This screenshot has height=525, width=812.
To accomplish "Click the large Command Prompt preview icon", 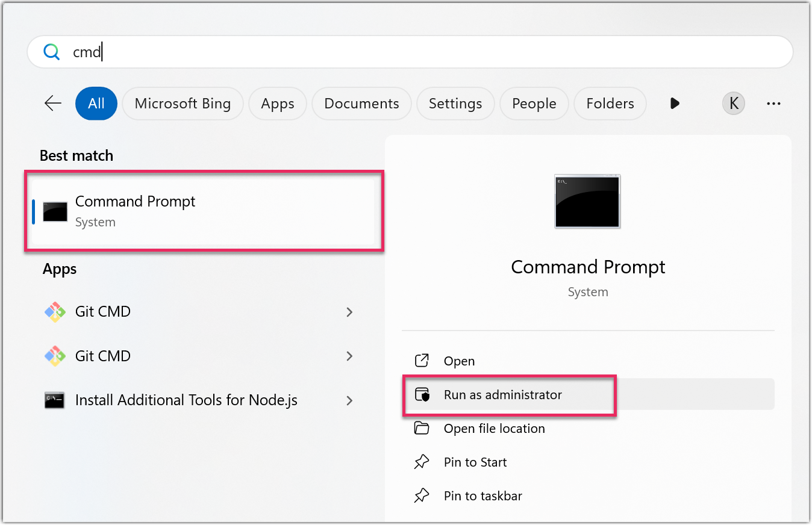I will 587,201.
